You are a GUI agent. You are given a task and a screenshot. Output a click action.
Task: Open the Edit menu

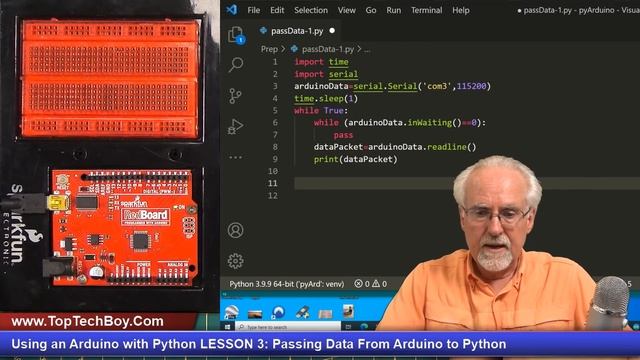tap(277, 10)
